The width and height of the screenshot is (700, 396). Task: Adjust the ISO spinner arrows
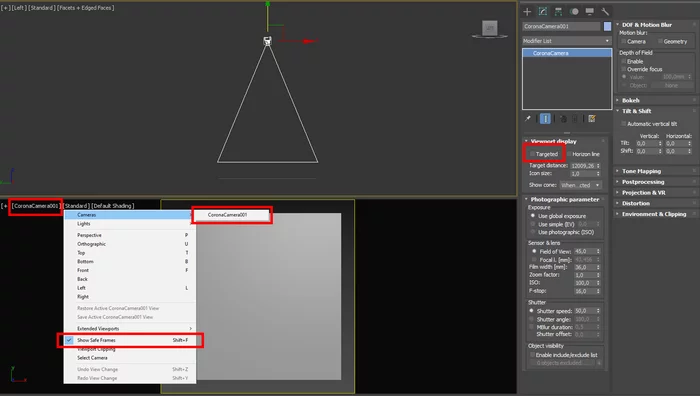598,283
